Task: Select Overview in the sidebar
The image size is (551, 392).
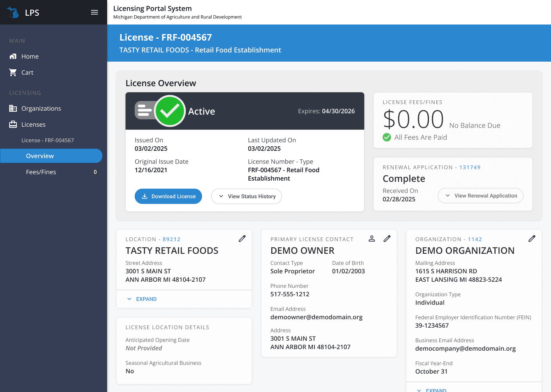Action: coord(40,156)
